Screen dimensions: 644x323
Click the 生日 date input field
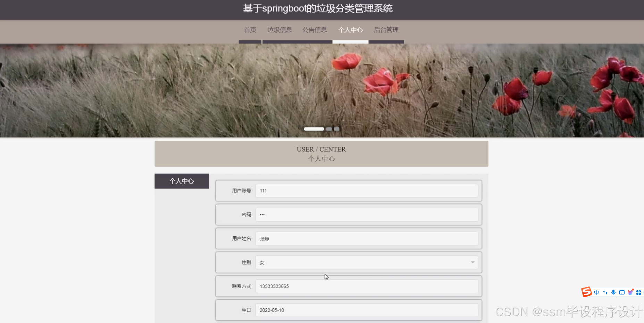tap(367, 310)
